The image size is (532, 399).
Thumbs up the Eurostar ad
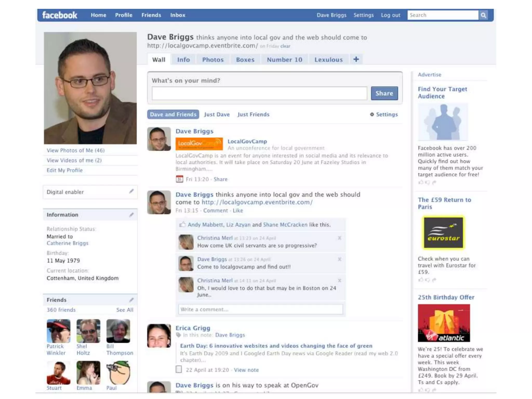click(x=421, y=280)
